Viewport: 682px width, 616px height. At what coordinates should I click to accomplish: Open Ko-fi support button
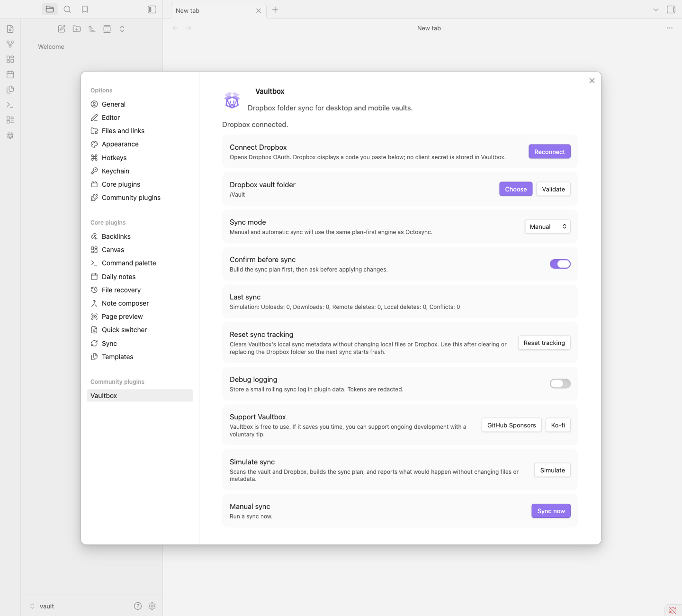click(558, 425)
